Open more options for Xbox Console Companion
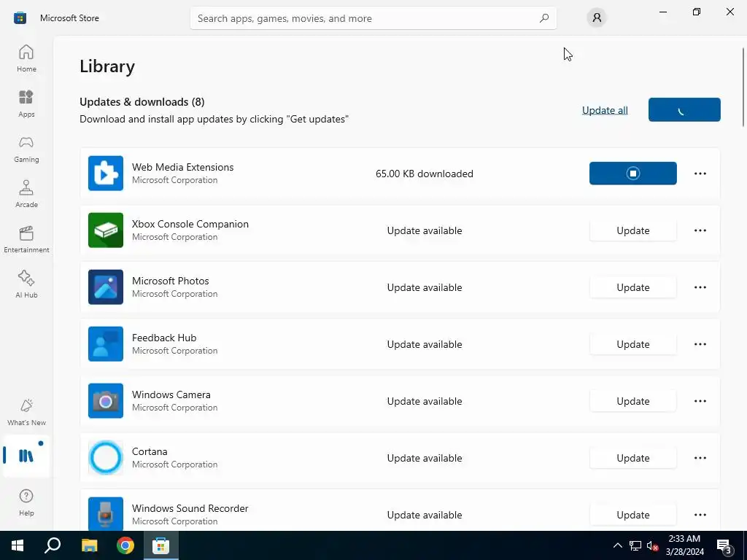The image size is (747, 560). click(x=700, y=230)
